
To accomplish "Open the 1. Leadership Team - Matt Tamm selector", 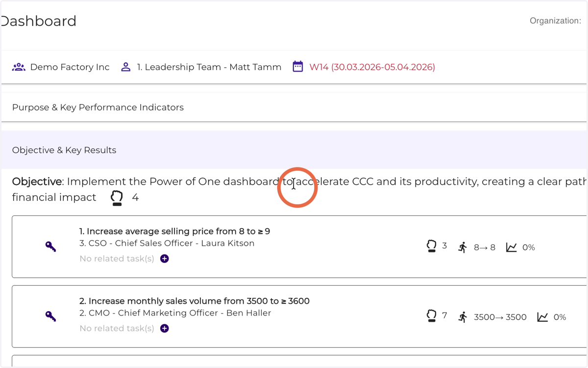I will (209, 67).
